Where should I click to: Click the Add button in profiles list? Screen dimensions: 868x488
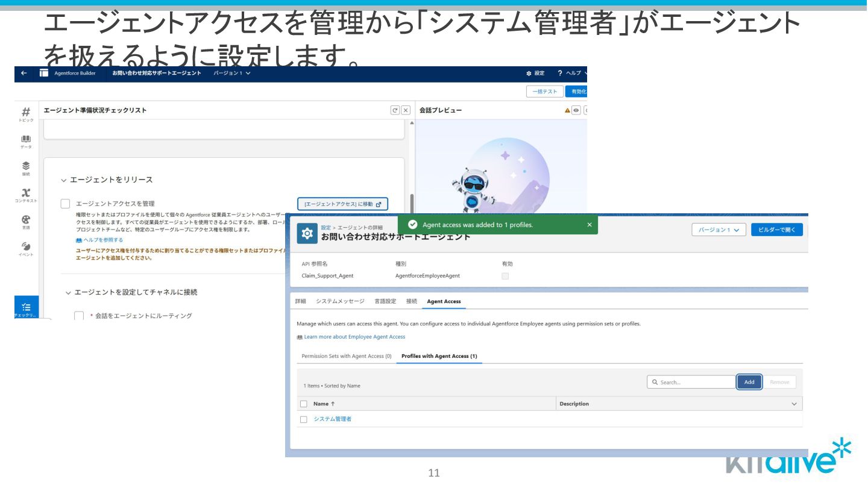pos(749,382)
